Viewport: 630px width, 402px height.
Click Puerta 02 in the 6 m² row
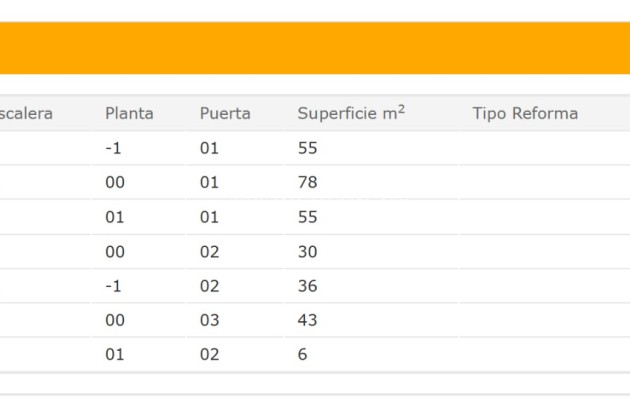click(x=209, y=354)
